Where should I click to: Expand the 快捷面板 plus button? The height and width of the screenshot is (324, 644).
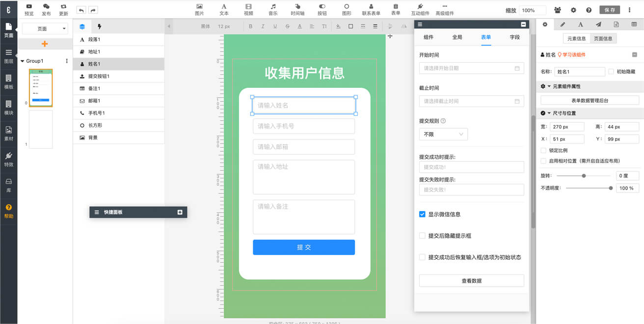click(x=180, y=212)
